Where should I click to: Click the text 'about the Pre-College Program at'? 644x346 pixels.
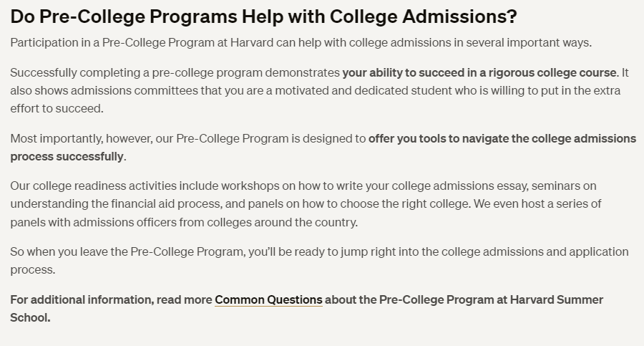pos(416,299)
